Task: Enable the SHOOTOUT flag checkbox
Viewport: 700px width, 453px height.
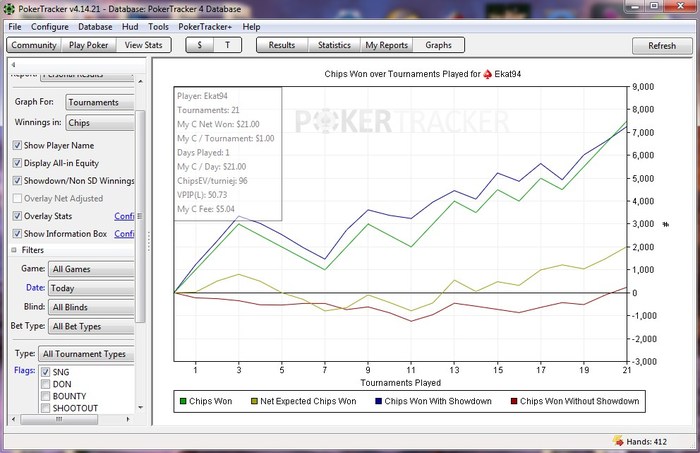Action: pos(46,408)
